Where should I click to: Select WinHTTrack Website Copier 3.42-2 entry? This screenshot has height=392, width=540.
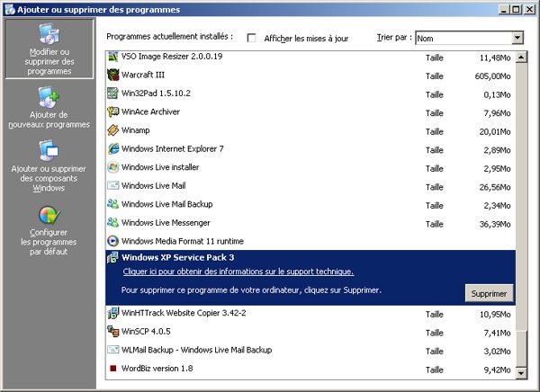pos(184,313)
